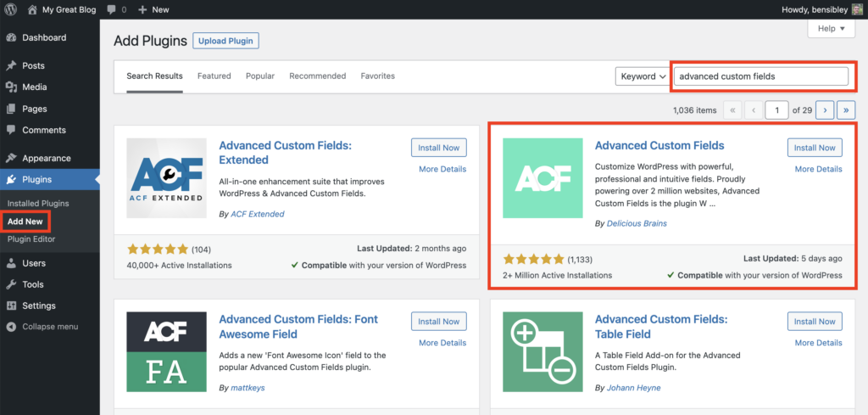Open the comments bubble icon in admin bar
Screen dimensions: 868x415
point(111,9)
